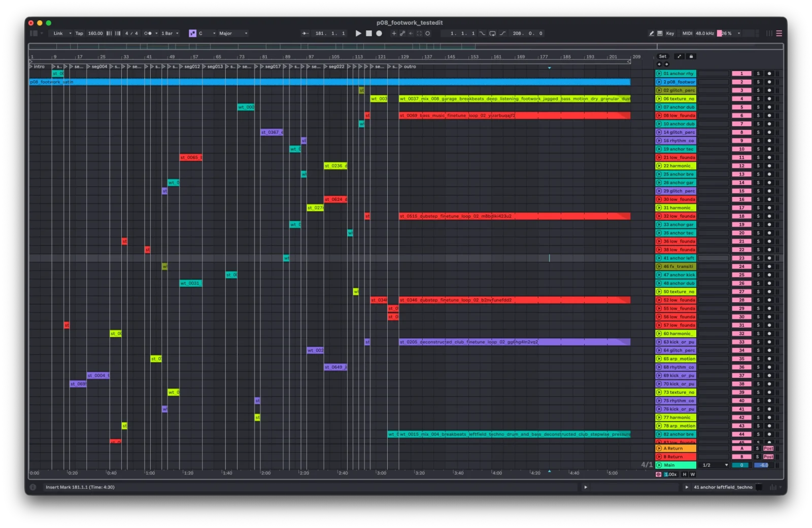Solo the 06 texture_no track

[x=758, y=99]
